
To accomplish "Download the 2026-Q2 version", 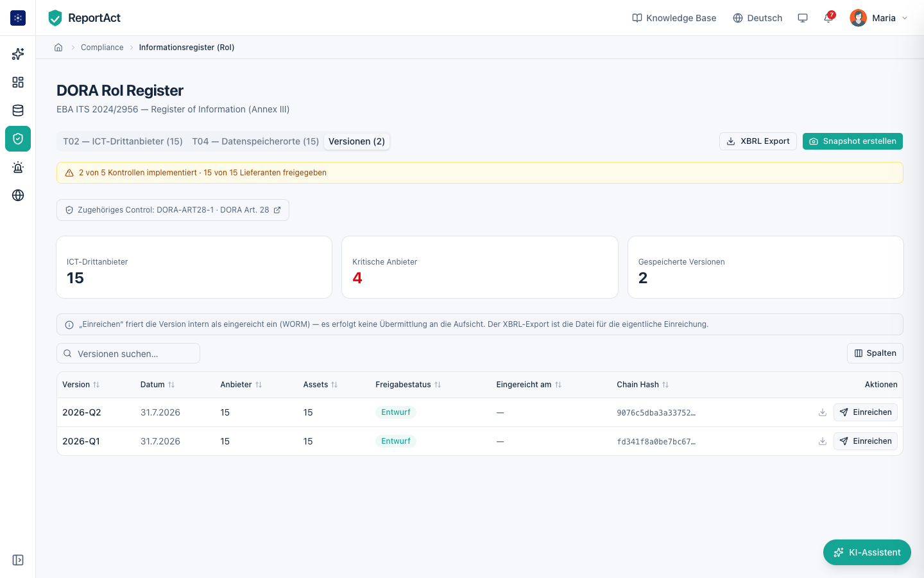I will tap(823, 412).
